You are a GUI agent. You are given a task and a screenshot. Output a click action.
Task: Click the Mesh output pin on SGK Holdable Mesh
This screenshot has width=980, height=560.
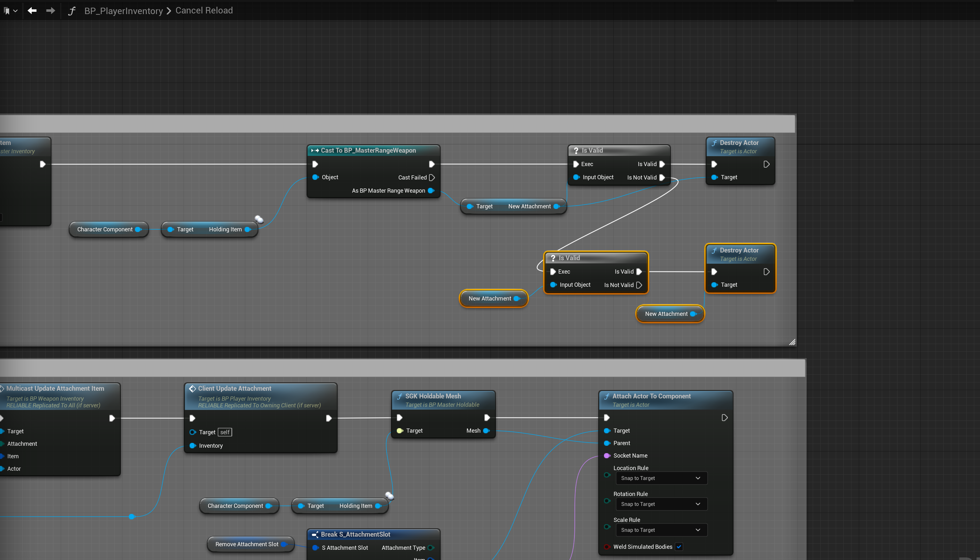click(486, 431)
